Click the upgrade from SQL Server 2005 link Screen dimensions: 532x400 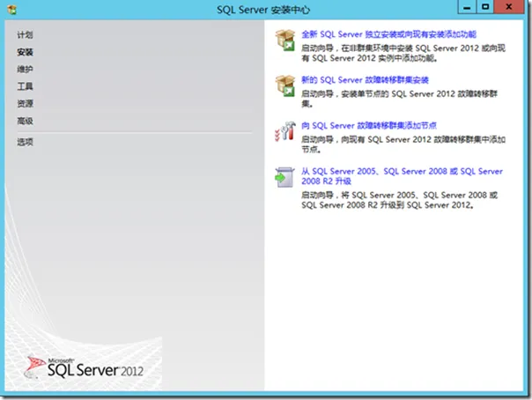coord(402,176)
